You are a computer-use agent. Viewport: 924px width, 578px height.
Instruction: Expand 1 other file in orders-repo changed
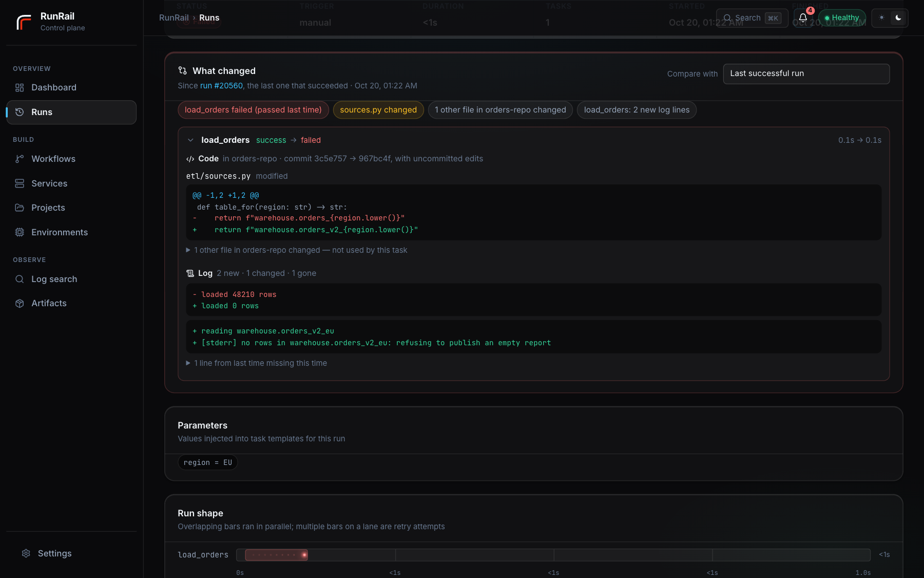point(297,250)
